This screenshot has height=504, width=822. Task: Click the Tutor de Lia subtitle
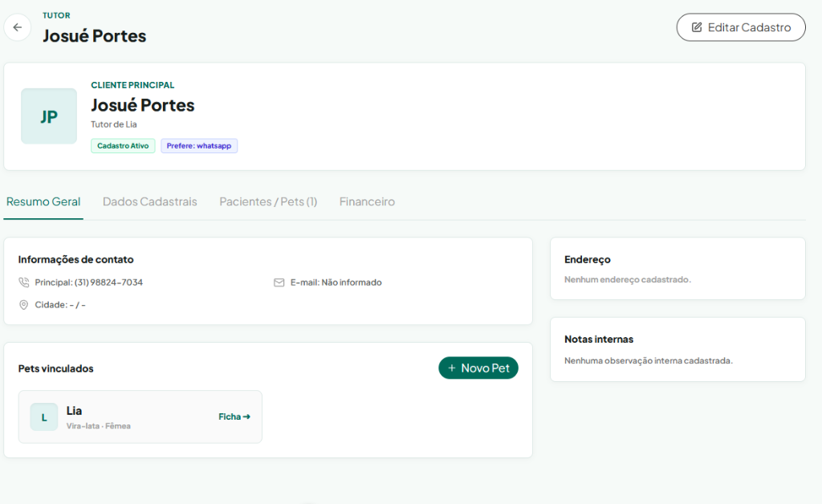pyautogui.click(x=114, y=124)
